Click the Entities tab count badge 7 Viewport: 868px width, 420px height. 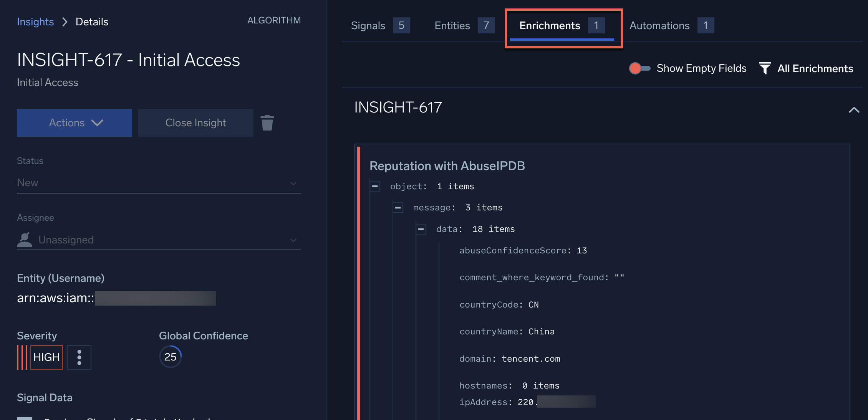point(487,25)
